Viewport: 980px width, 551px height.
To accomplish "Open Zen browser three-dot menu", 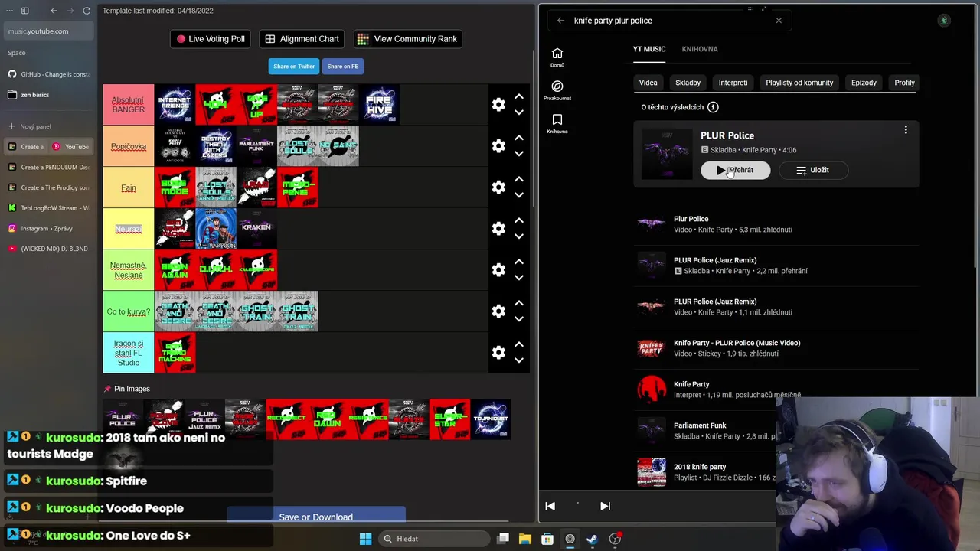I will pyautogui.click(x=9, y=11).
